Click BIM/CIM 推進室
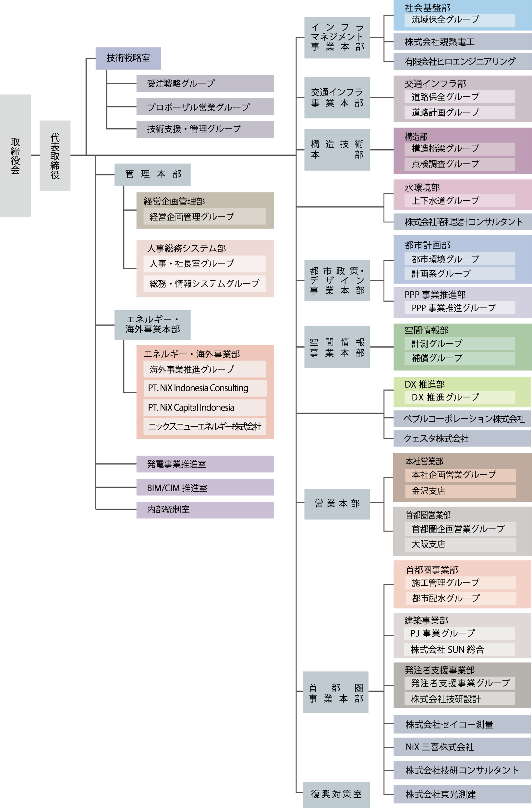This screenshot has width=532, height=808. (x=205, y=487)
